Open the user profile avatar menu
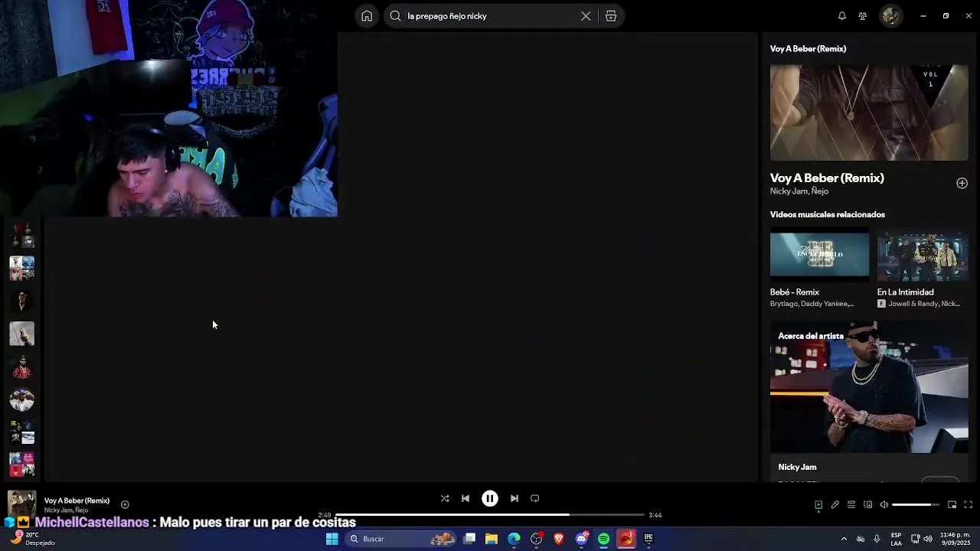Screen dimensions: 980x551 (x=890, y=16)
